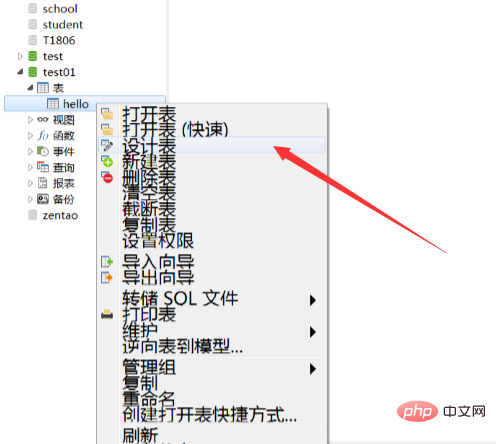Click the green test database icon
Viewport: 496px width, 444px height.
pyautogui.click(x=32, y=56)
